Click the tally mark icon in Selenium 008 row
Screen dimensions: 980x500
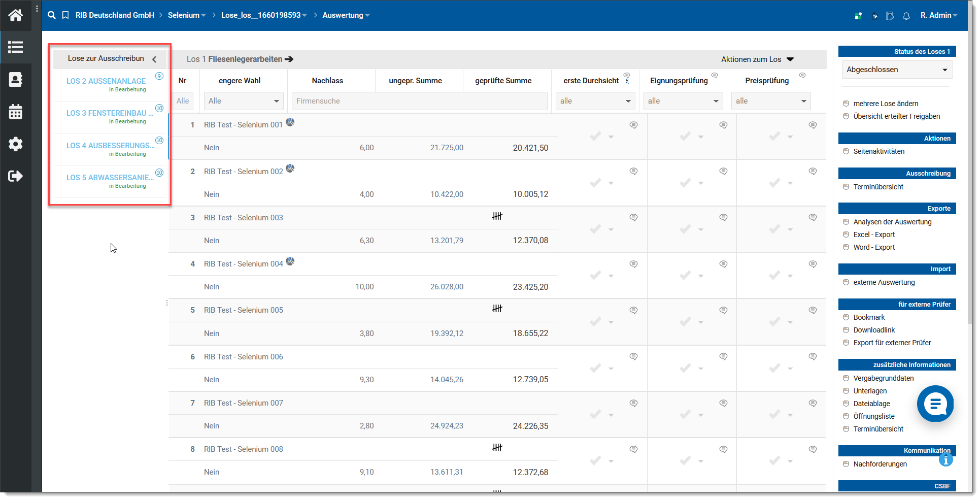(x=497, y=448)
